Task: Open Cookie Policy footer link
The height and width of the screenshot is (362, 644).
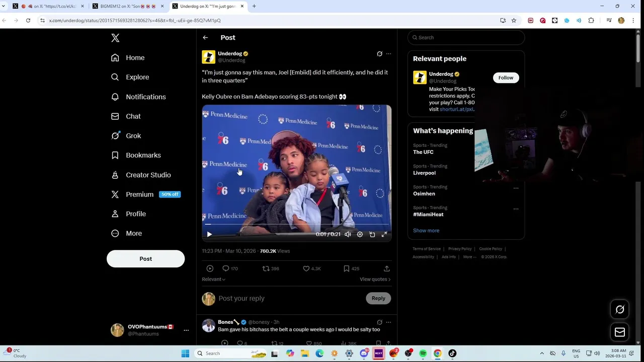Action: pos(491,249)
